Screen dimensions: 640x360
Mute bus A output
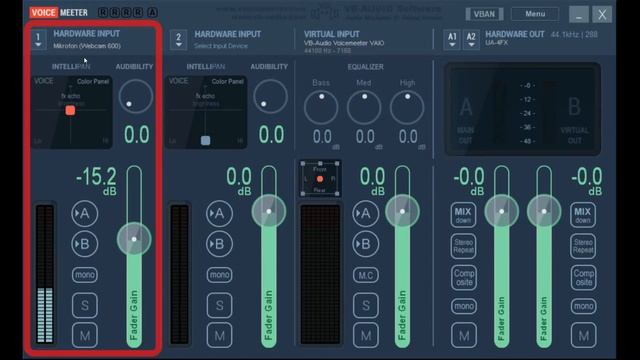click(464, 336)
